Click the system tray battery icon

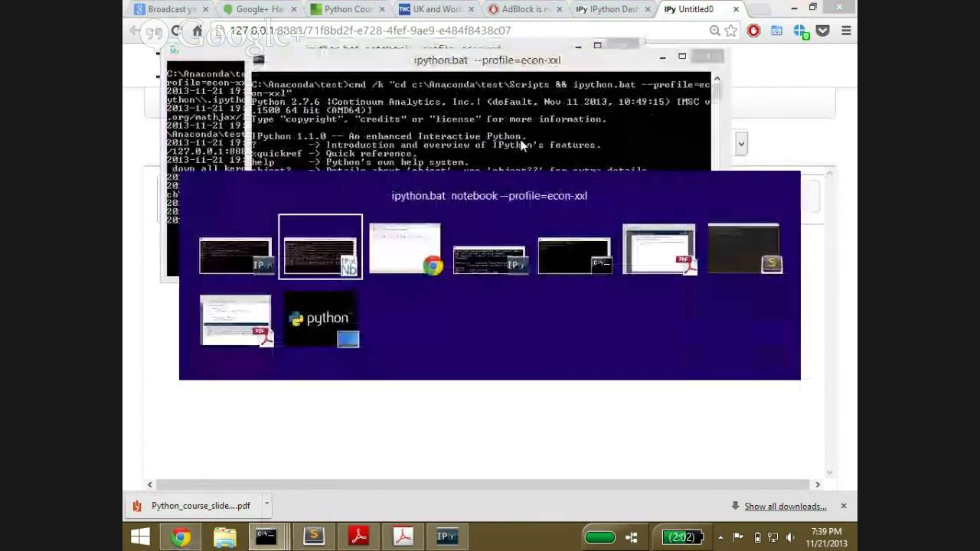[757, 537]
